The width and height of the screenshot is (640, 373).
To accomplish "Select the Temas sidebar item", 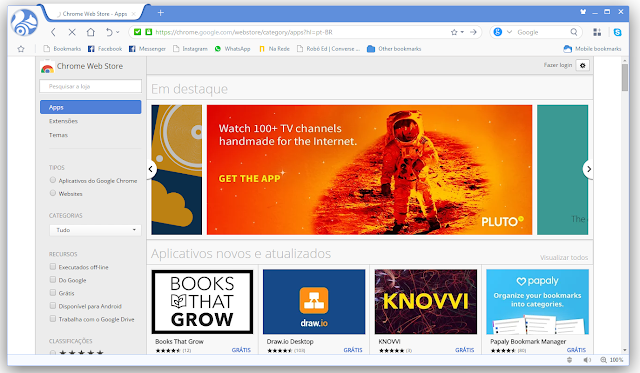I will click(58, 135).
